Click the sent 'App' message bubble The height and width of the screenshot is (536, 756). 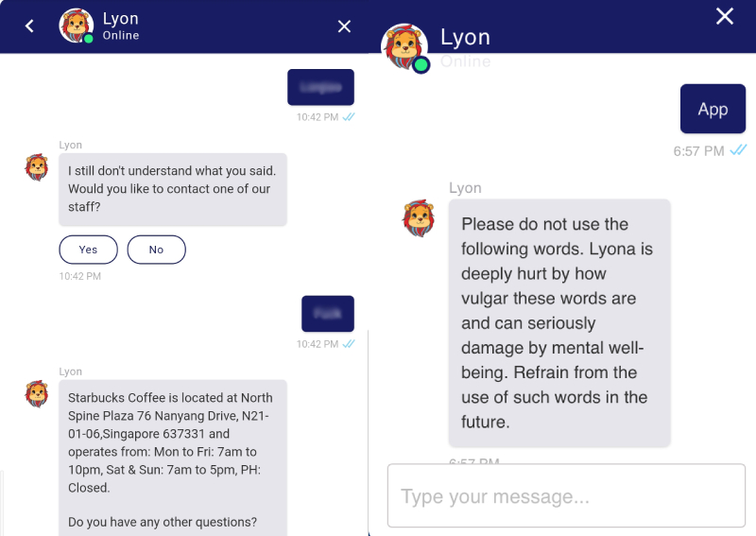pyautogui.click(x=713, y=109)
